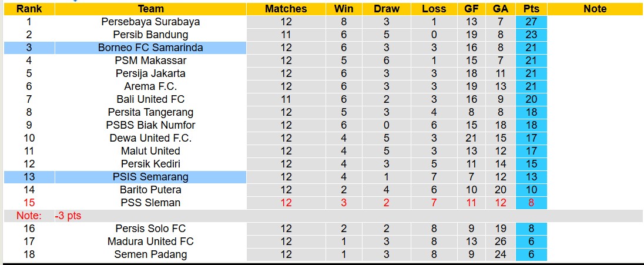Screen dimensions: 644x265
Task: Select the GF column header
Action: [x=471, y=9]
